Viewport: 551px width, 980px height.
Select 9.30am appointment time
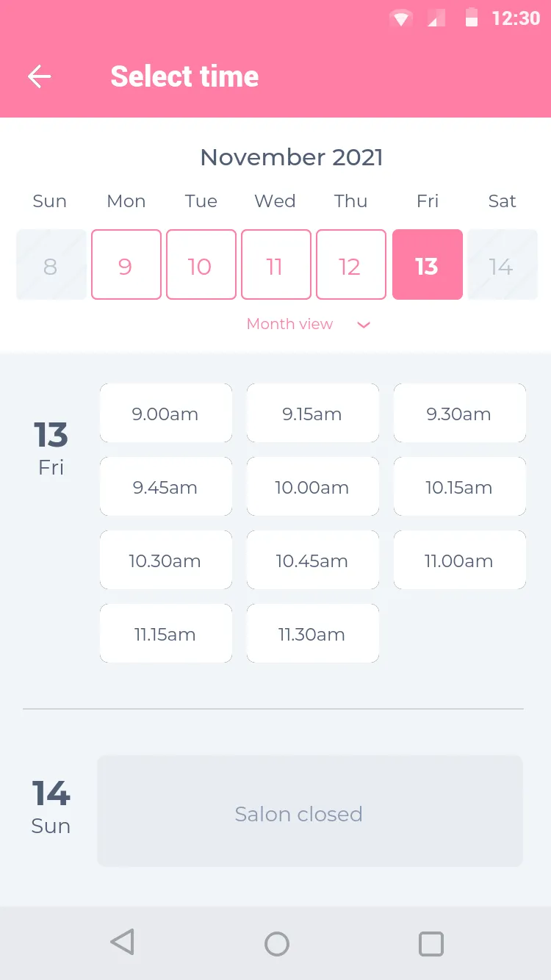coord(459,414)
